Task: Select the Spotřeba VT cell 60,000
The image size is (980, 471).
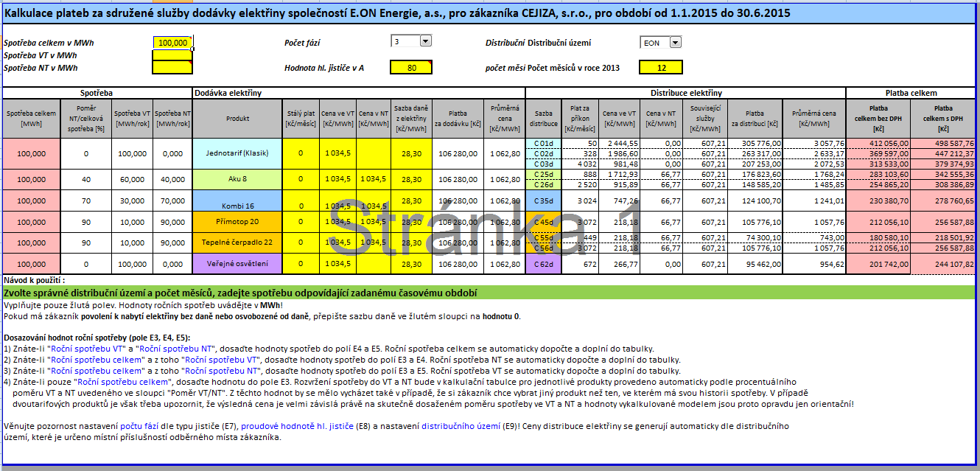Action: pyautogui.click(x=133, y=179)
